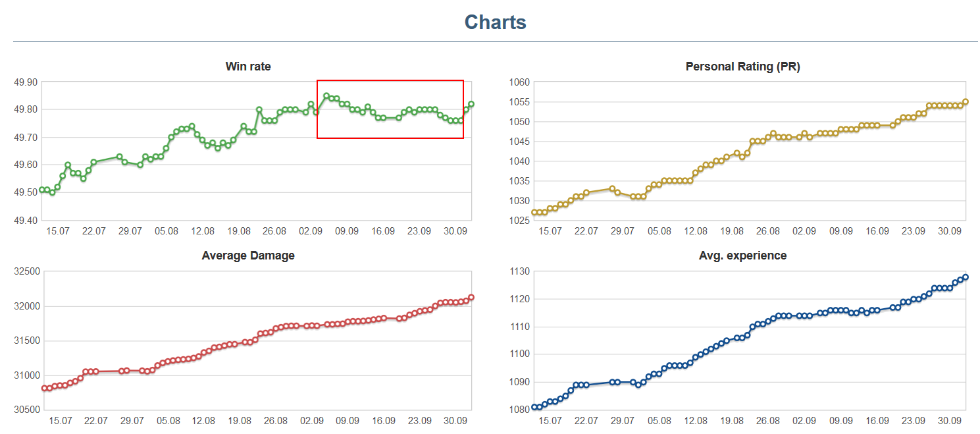Click the Personal Rating (PR) chart title
The height and width of the screenshot is (434, 980).
[742, 67]
